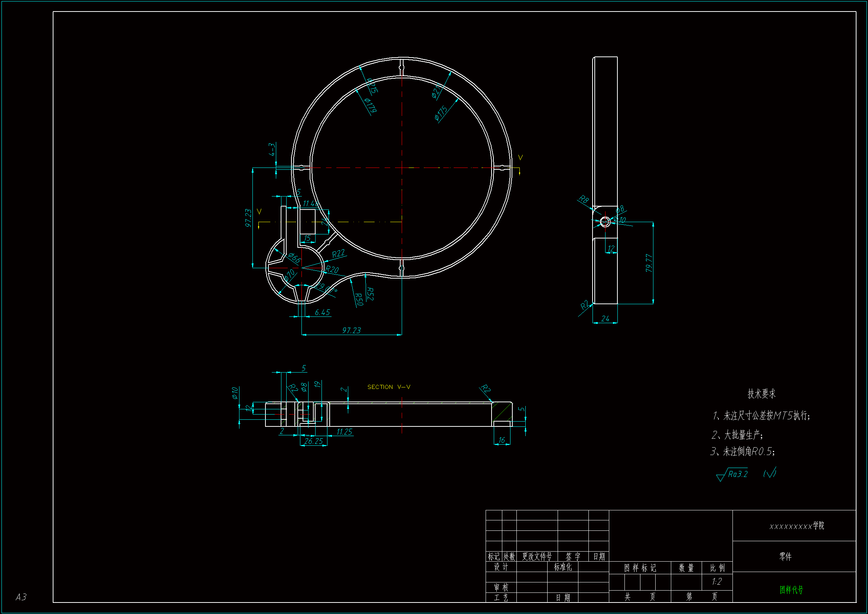Viewport: 868px width, 614px height.
Task: Click the Ø175 diameter dimension text
Action: (441, 114)
